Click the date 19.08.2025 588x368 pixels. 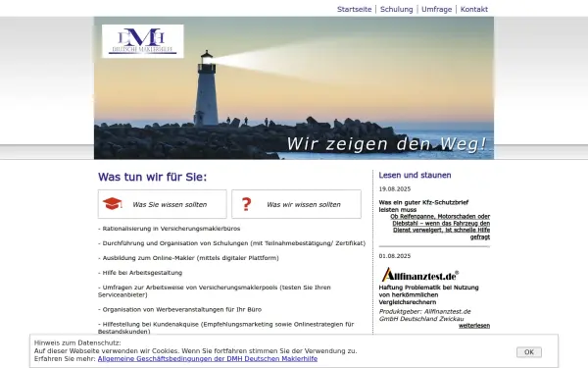(395, 188)
